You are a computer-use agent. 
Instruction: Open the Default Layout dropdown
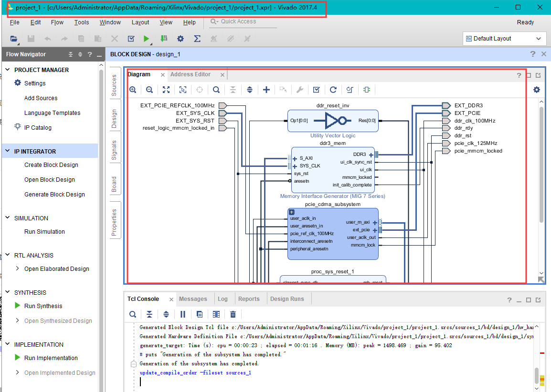click(504, 39)
